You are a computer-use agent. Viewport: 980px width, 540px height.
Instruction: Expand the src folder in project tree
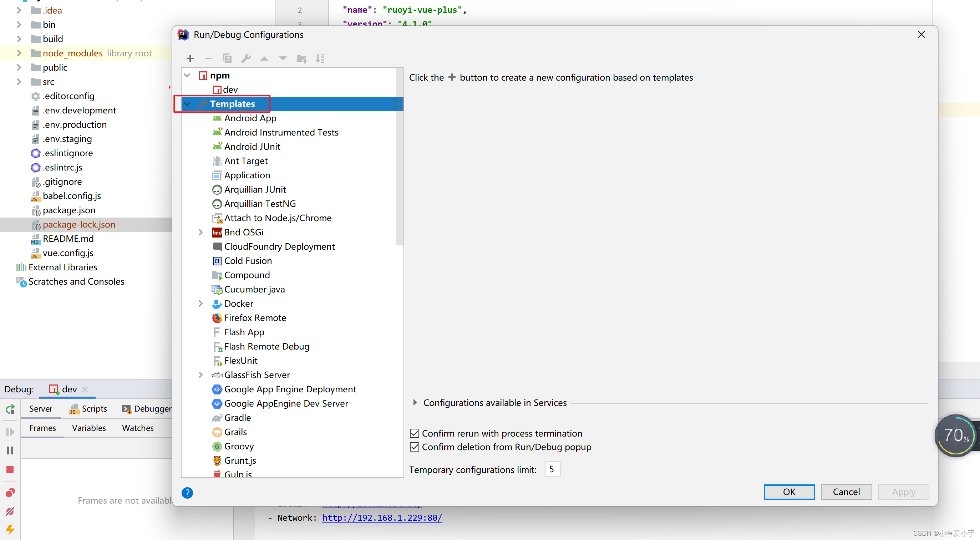pos(19,82)
